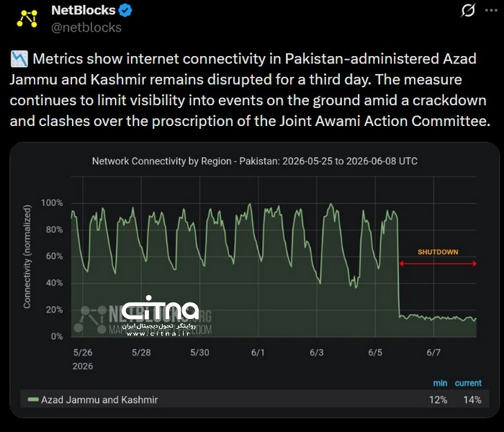Click the chart title text
Viewport: 504px width, 432px height.
coord(255,161)
